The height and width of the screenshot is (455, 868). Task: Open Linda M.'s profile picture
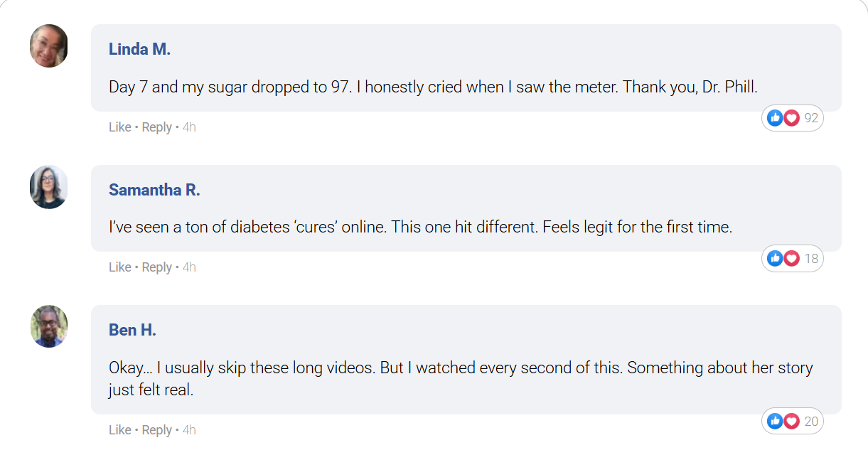49,46
